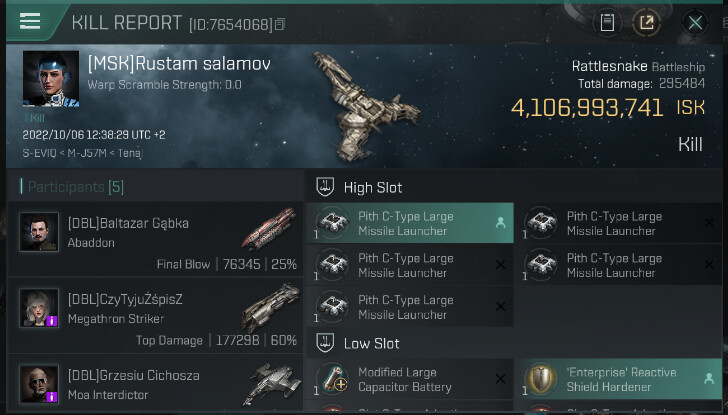Open the hamburger menu
Image resolution: width=728 pixels, height=415 pixels.
click(30, 21)
